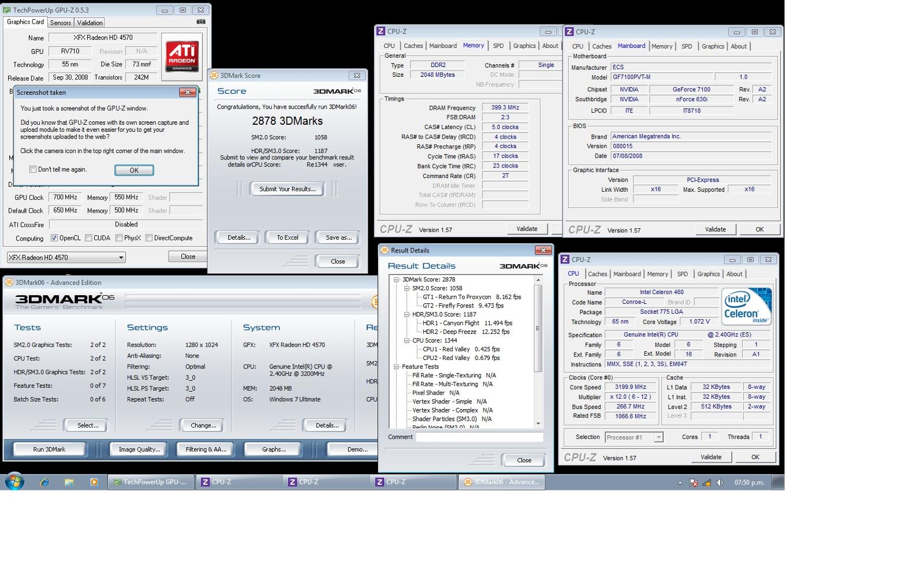
Task: Collapse the Feature Tests tree node
Action: point(397,367)
